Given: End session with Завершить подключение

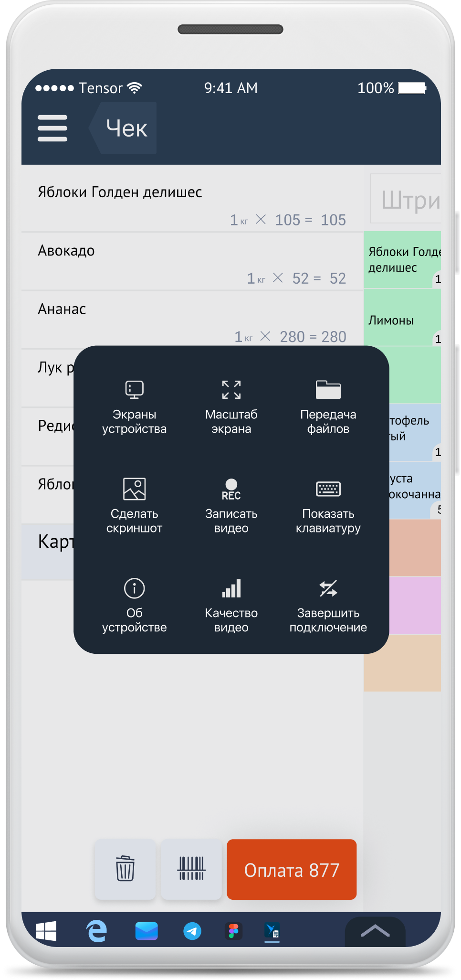Looking at the screenshot, I should pos(328,605).
